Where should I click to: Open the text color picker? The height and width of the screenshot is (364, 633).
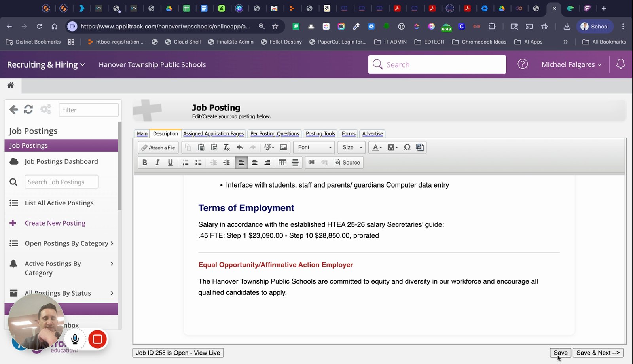377,148
